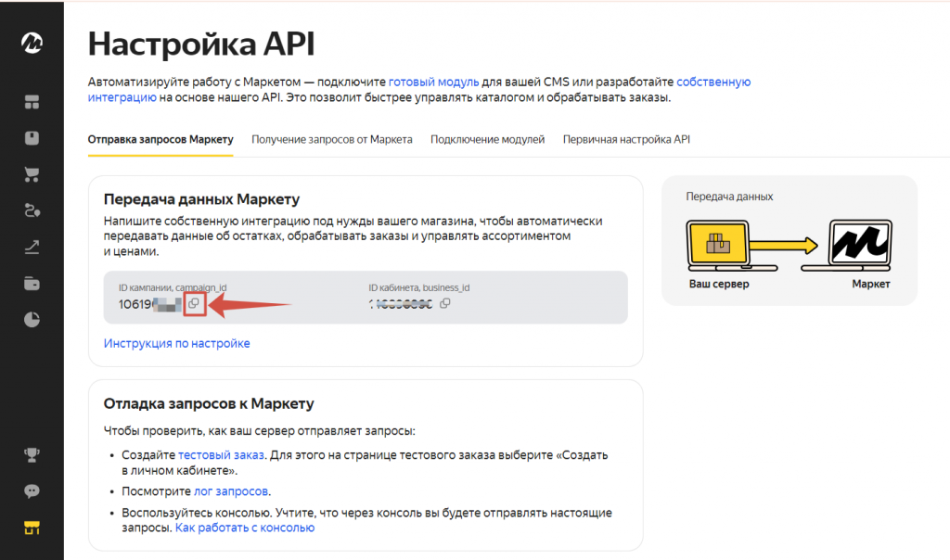Open the «Подключение модулей» tab
This screenshot has width=950, height=560.
click(487, 140)
